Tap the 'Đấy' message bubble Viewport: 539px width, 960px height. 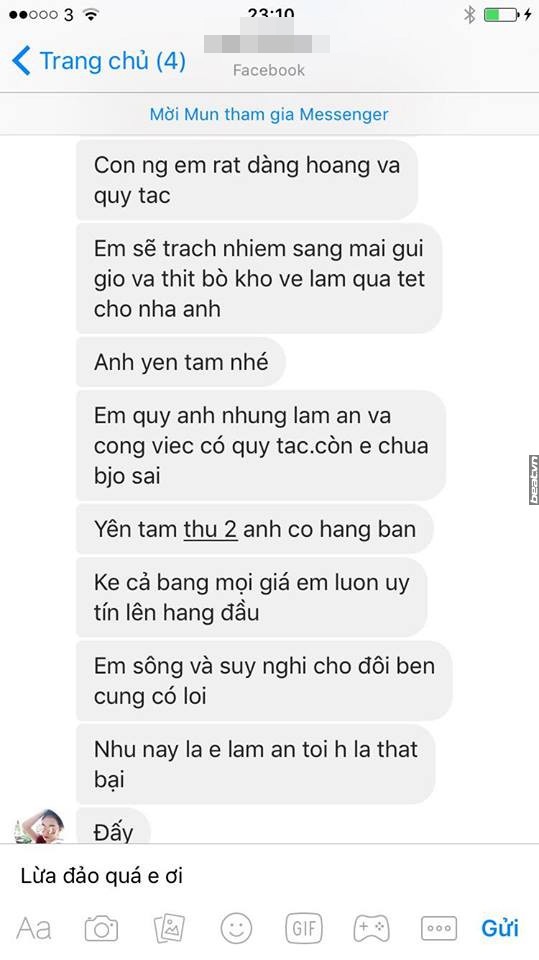click(113, 826)
